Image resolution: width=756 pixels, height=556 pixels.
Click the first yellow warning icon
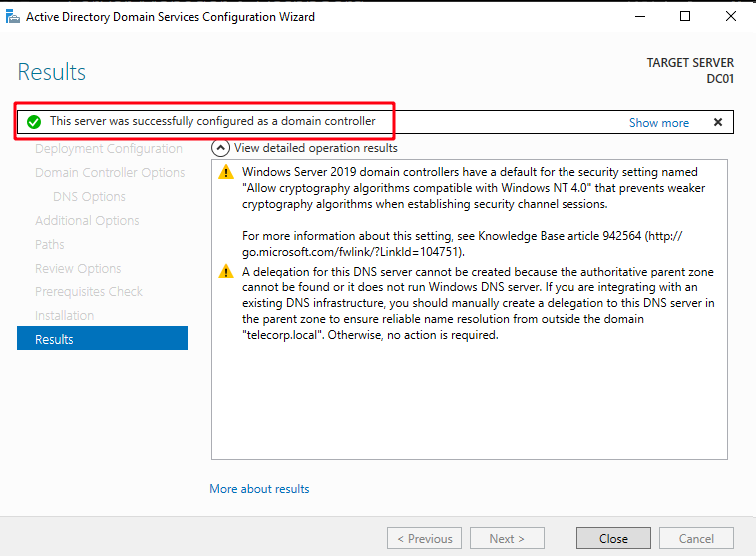point(226,172)
